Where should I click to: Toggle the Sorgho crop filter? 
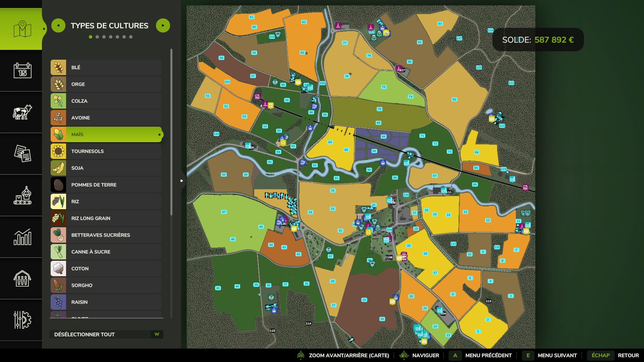click(x=106, y=285)
